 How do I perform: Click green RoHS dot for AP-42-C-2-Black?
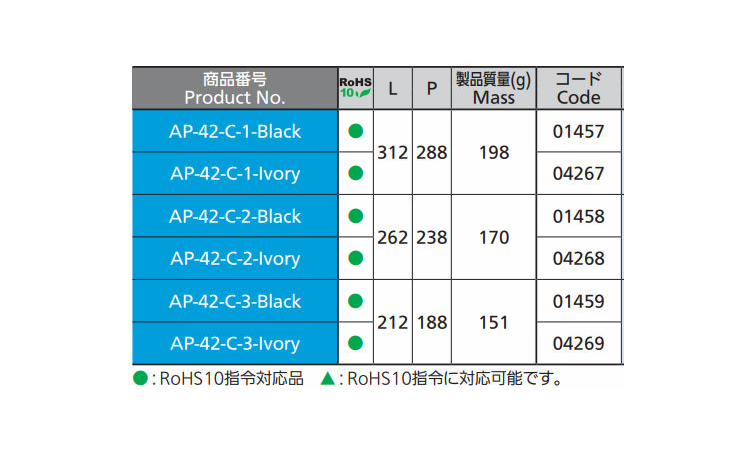pos(355,216)
